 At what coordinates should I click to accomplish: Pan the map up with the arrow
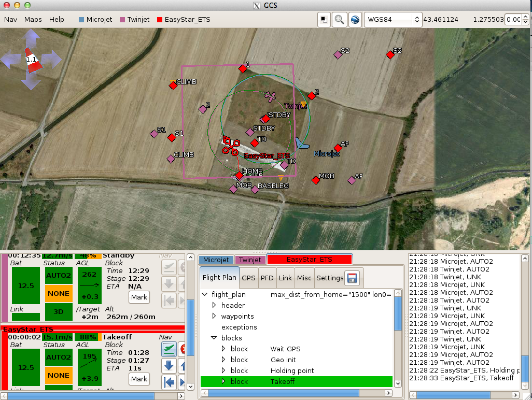point(31,38)
